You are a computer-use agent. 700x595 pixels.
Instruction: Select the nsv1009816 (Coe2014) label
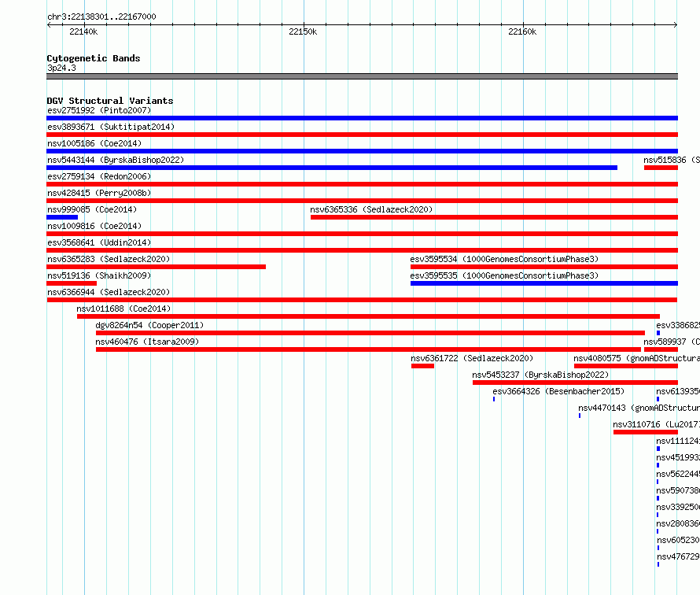[94, 226]
